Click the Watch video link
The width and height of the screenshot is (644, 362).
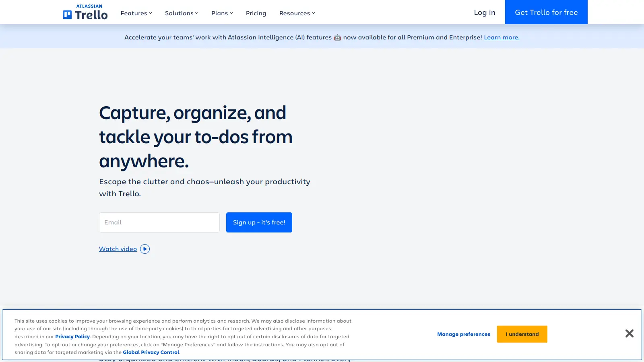pyautogui.click(x=118, y=249)
